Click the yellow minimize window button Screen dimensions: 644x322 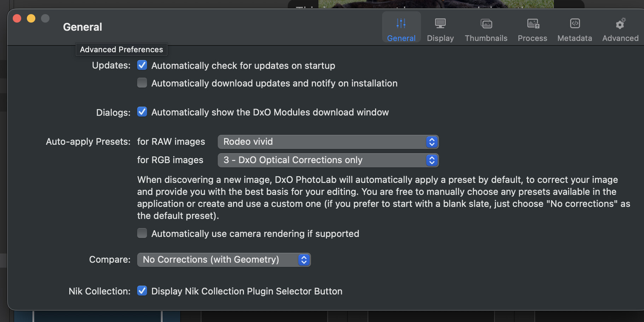(x=31, y=18)
